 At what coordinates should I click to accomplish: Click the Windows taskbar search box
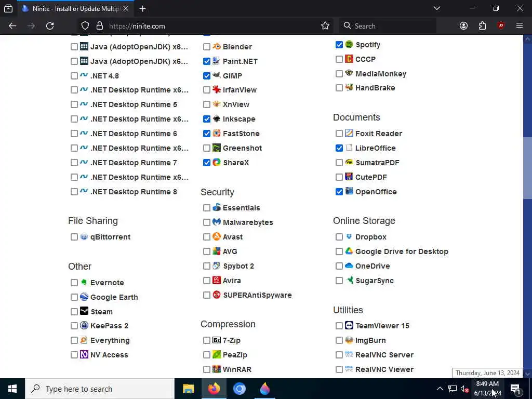100,389
